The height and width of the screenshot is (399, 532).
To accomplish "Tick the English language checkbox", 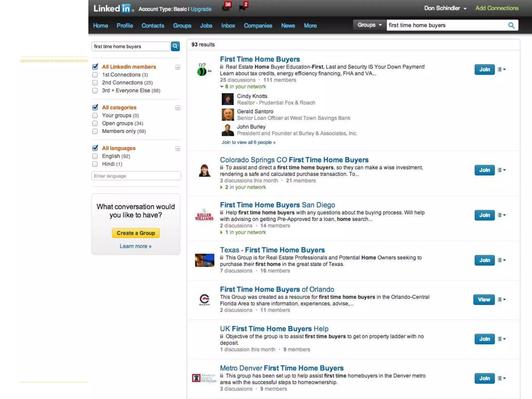I will pyautogui.click(x=95, y=156).
